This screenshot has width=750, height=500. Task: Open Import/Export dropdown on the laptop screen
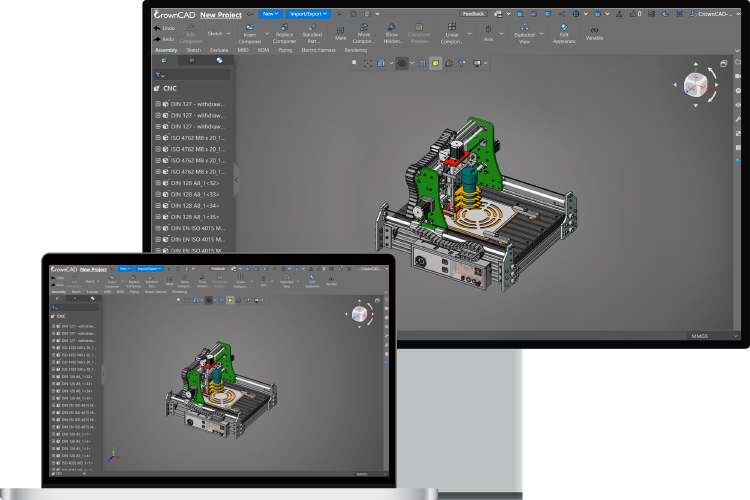tap(149, 269)
